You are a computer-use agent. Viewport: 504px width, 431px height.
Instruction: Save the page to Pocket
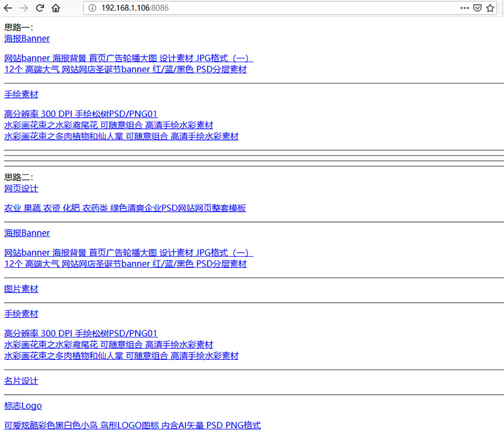point(477,8)
